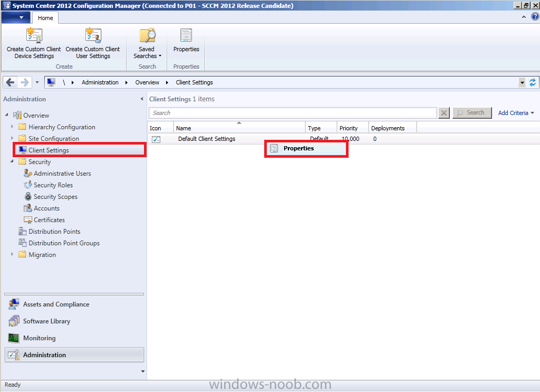Select the Security Scopes tree item

(55, 197)
